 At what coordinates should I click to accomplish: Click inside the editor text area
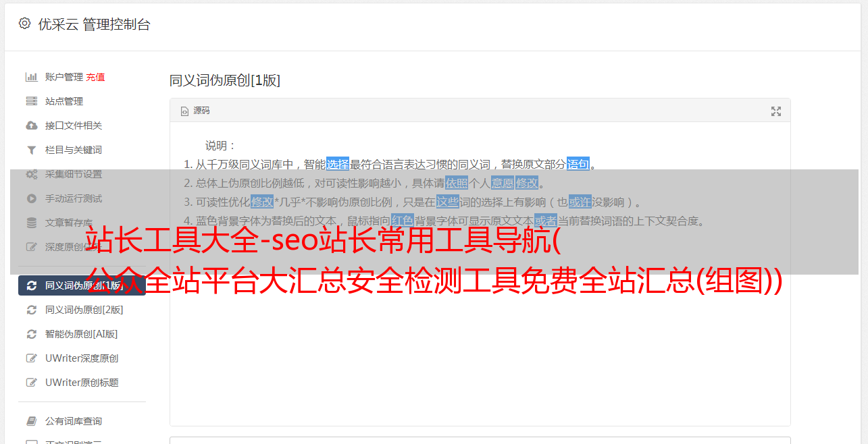(x=480, y=324)
